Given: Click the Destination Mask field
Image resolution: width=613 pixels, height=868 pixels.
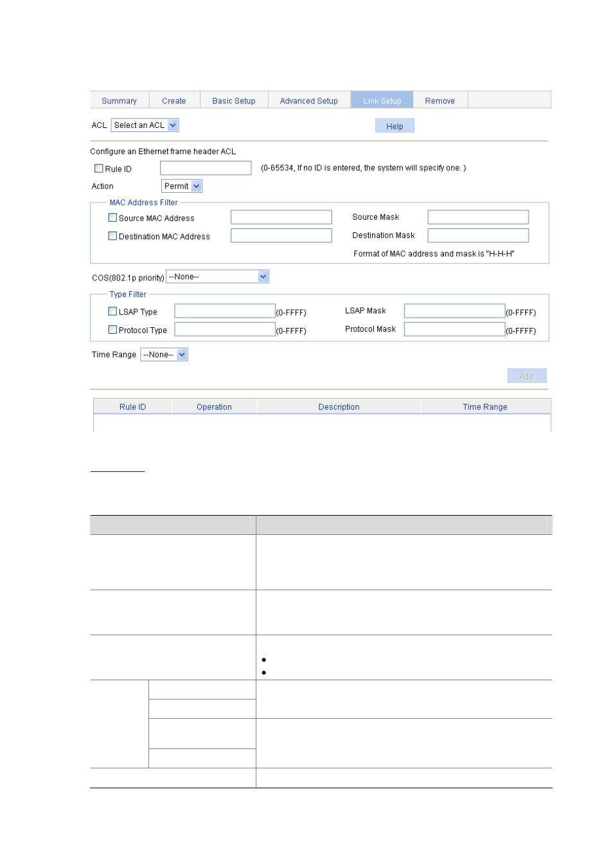Looking at the screenshot, I should coord(478,235).
